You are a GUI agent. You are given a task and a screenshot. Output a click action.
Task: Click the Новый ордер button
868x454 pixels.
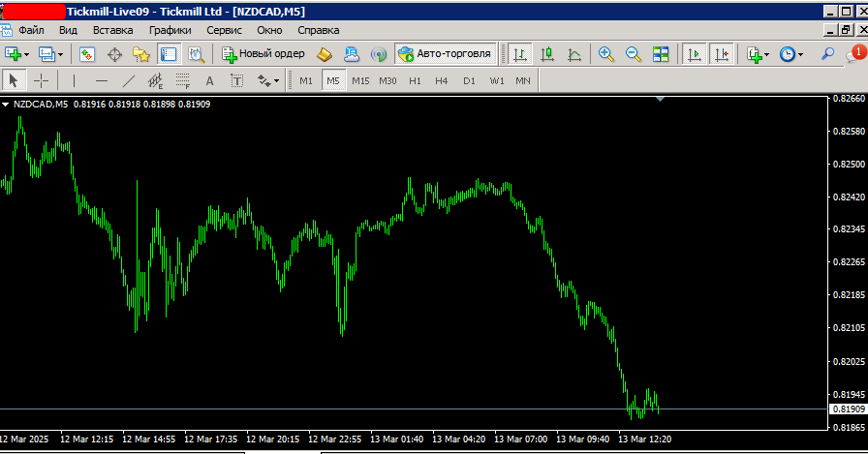tap(263, 53)
